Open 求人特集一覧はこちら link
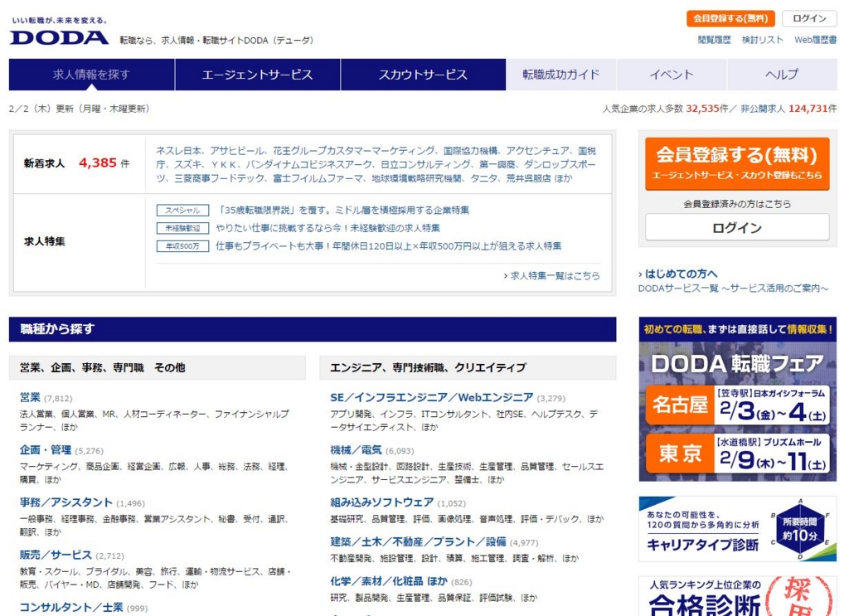The width and height of the screenshot is (849, 616). click(x=555, y=275)
